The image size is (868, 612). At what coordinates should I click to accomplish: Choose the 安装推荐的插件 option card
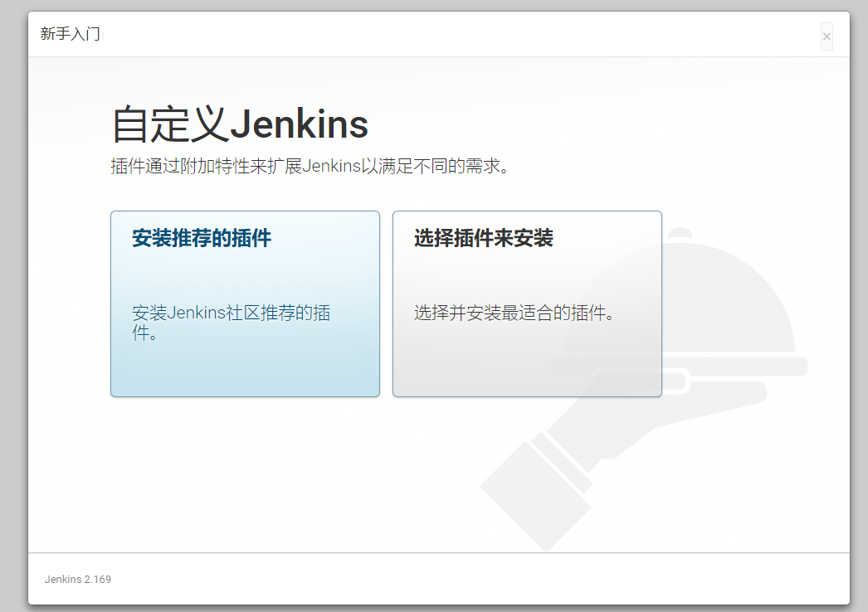246,304
